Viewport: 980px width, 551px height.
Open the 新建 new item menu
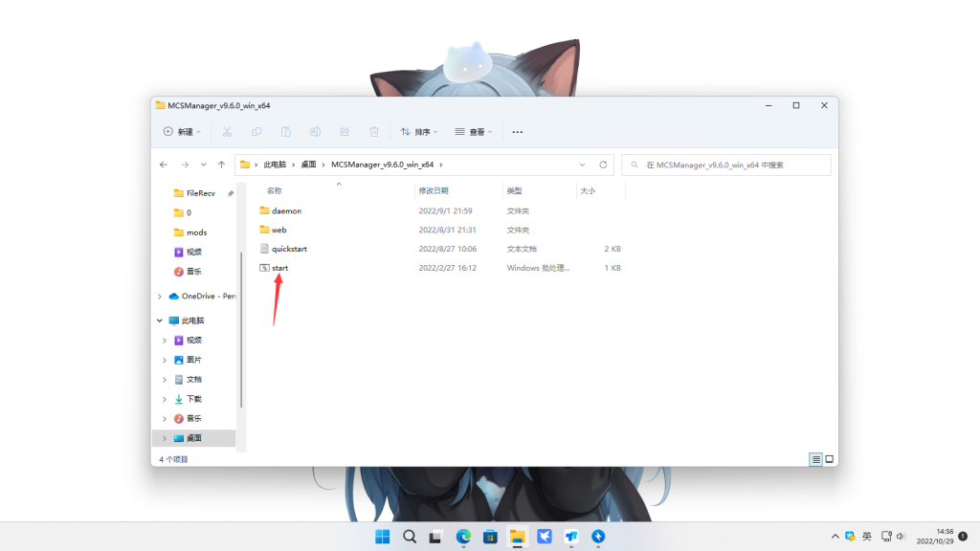coord(182,132)
